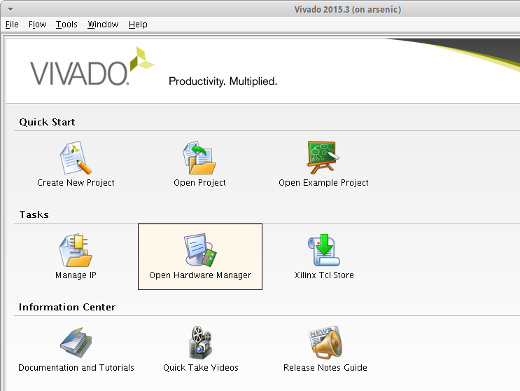Open the Window menu
This screenshot has width=520, height=391.
click(x=103, y=24)
